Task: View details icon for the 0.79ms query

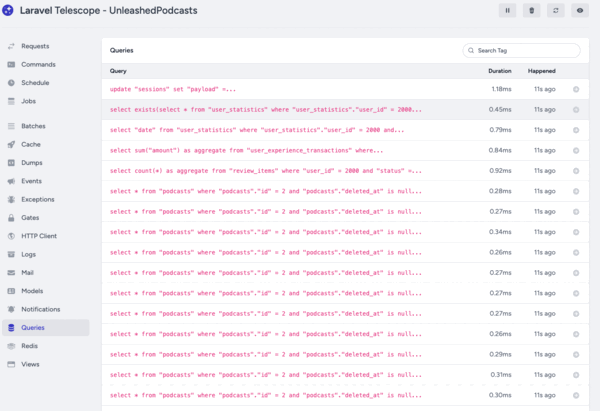Action: 576,130
